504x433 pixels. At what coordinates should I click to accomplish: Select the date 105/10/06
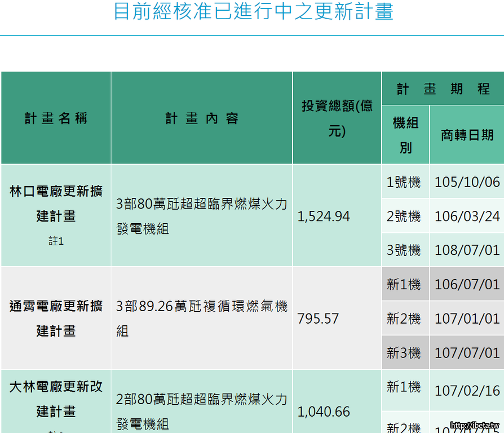coord(467,182)
